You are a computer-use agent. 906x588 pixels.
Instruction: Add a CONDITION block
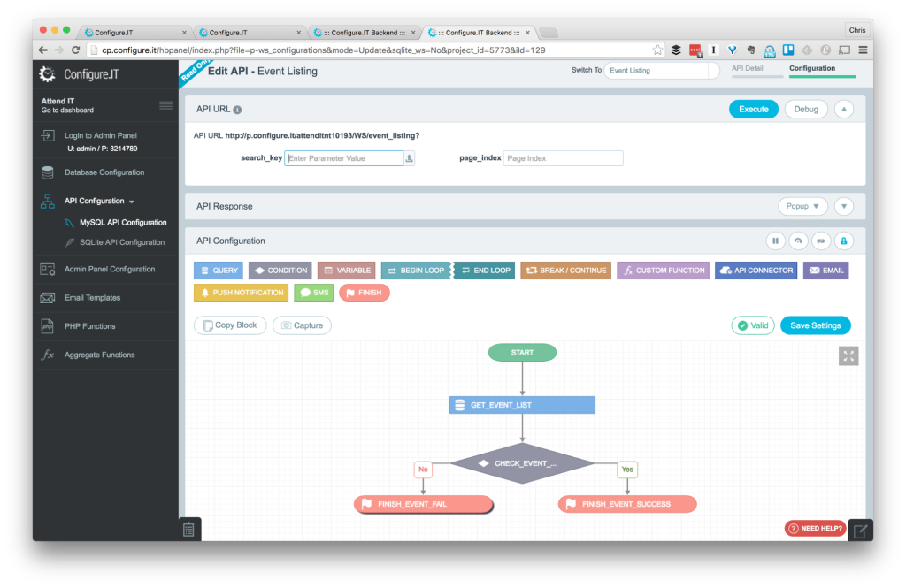pyautogui.click(x=280, y=271)
